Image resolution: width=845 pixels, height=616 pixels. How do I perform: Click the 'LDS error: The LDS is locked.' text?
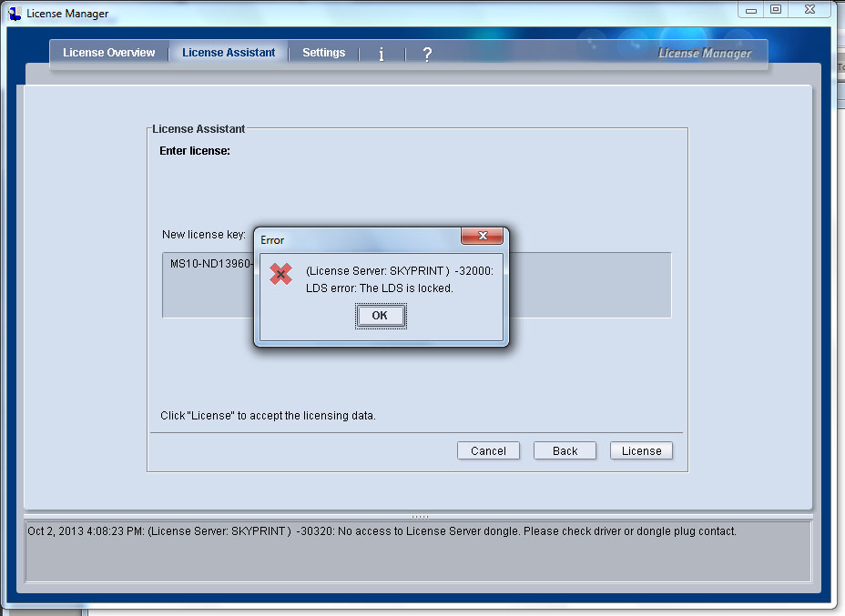coord(380,288)
